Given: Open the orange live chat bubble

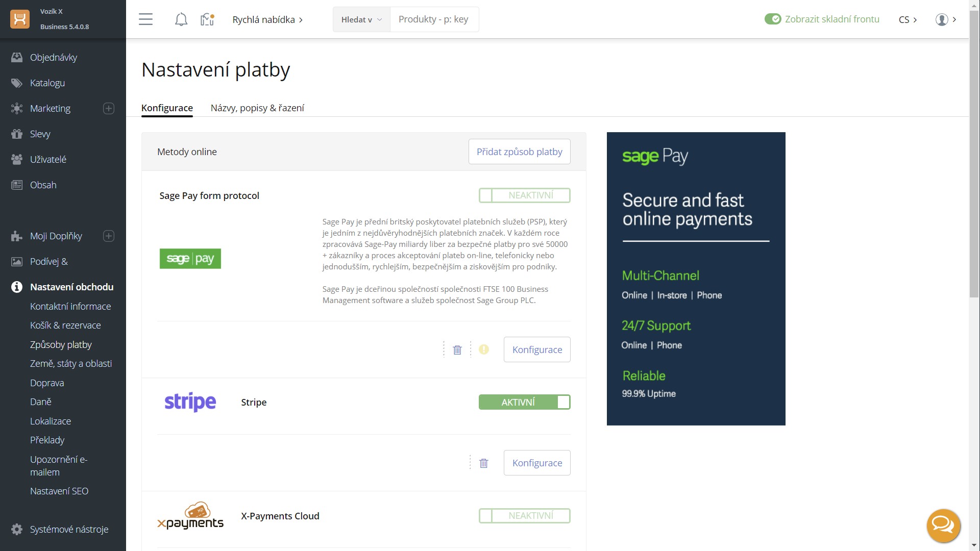Looking at the screenshot, I should coord(943,525).
